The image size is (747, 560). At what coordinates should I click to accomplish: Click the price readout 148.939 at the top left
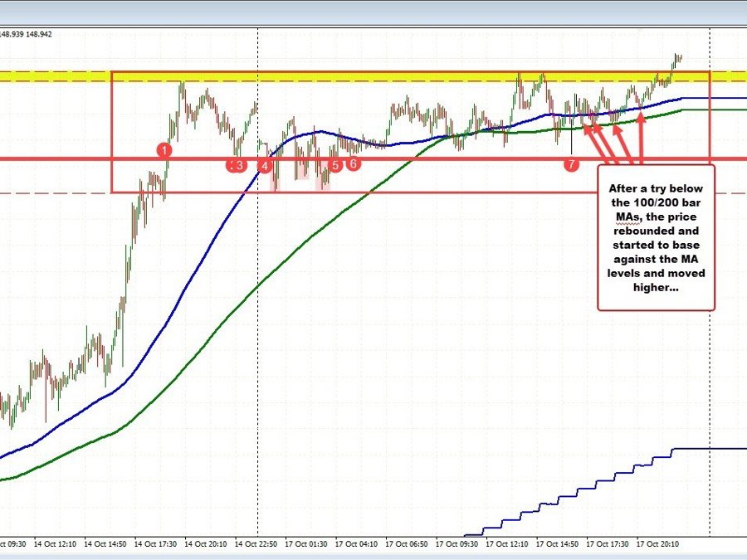click(14, 34)
